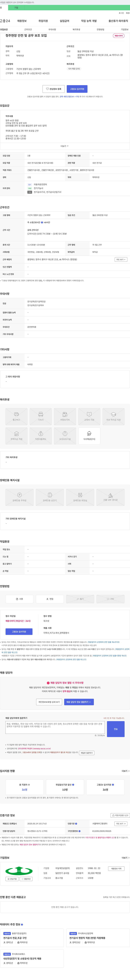Click the 기타 screening step button

click(x=110, y=599)
